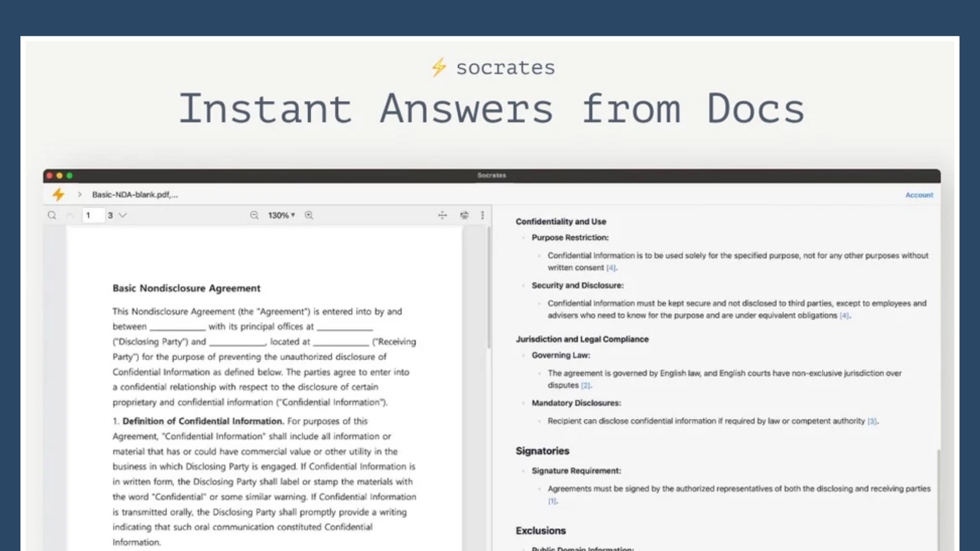
Task: Click the zoom out magnifier icon
Action: (254, 215)
